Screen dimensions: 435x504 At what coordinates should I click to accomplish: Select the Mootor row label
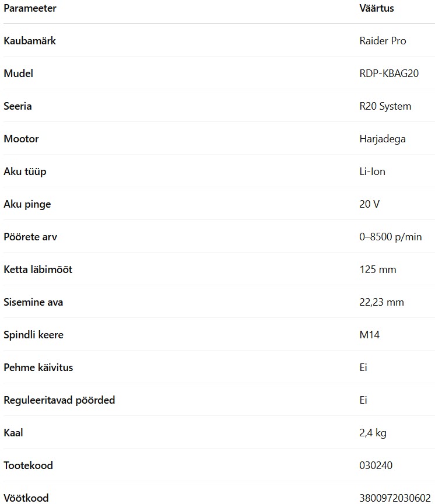click(21, 139)
